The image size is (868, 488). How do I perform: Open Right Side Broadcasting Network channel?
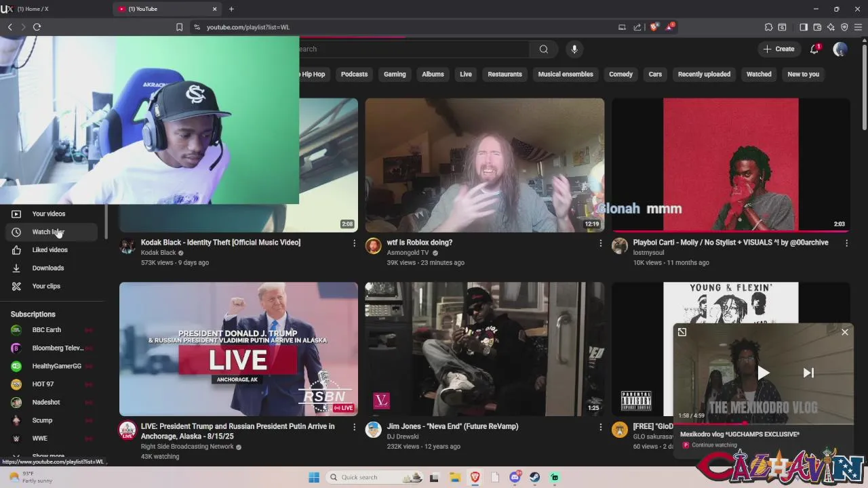coord(187,447)
